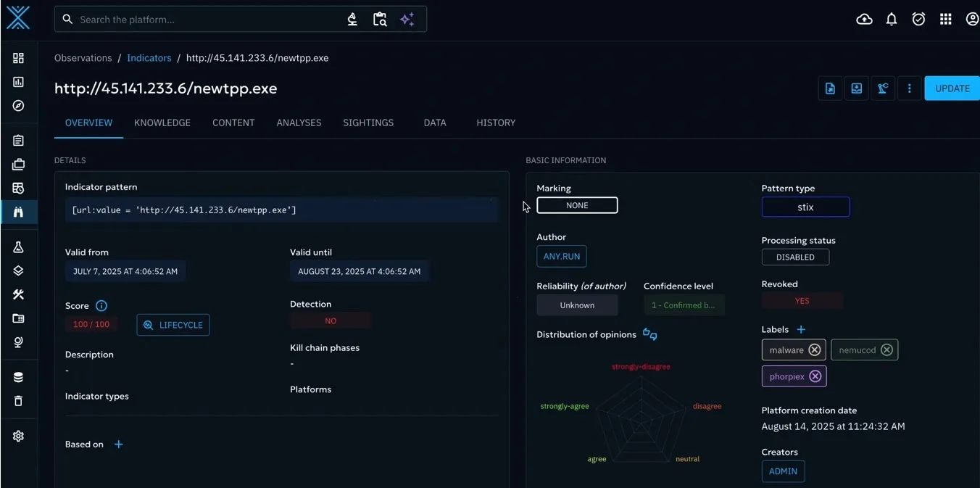Switch to the Data tab
The height and width of the screenshot is (488, 980).
(435, 123)
